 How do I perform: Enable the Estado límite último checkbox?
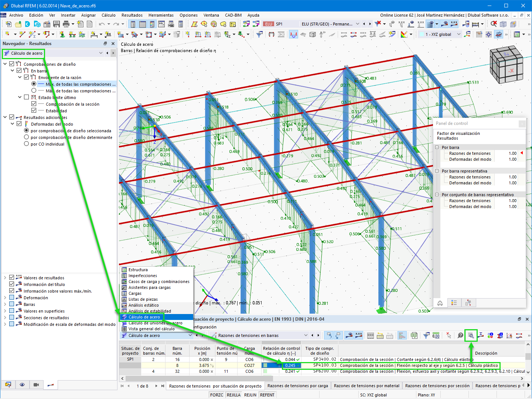click(x=26, y=97)
